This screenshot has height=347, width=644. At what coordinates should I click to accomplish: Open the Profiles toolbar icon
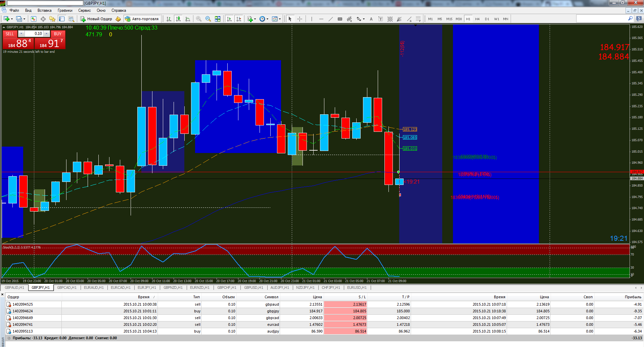point(19,19)
